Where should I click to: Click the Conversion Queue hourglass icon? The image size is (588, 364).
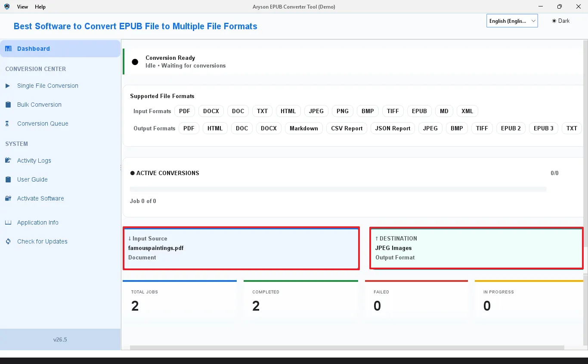tap(7, 123)
